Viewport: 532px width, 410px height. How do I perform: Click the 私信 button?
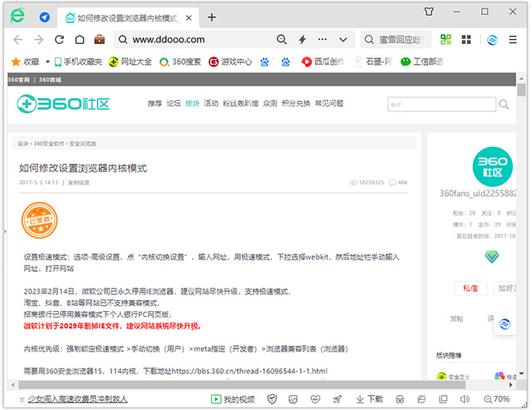470,288
